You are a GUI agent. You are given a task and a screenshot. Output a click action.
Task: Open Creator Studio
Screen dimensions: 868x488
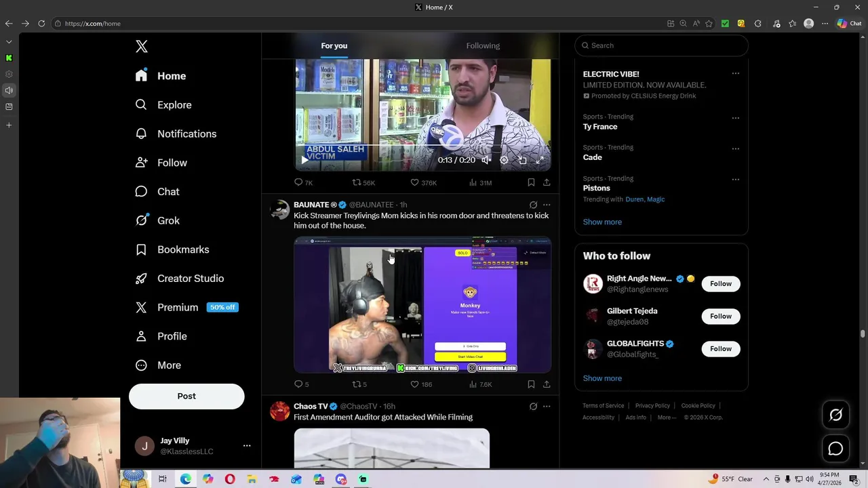180,279
